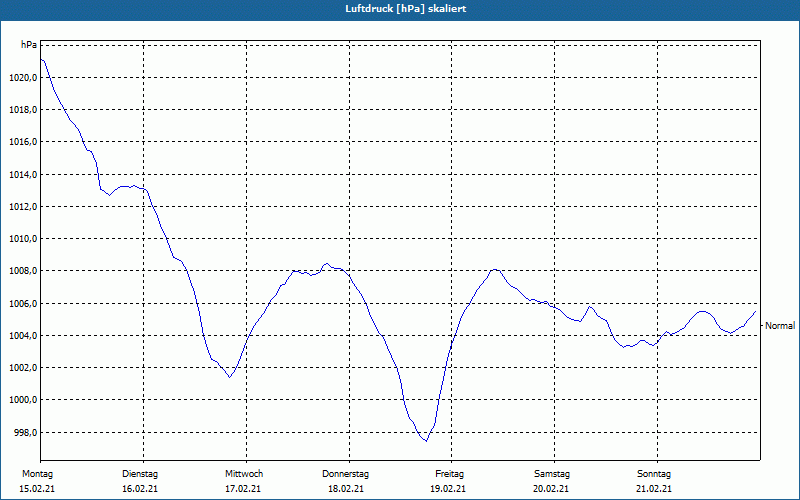Click the 'Samstag' day label
The width and height of the screenshot is (800, 500).
552,474
